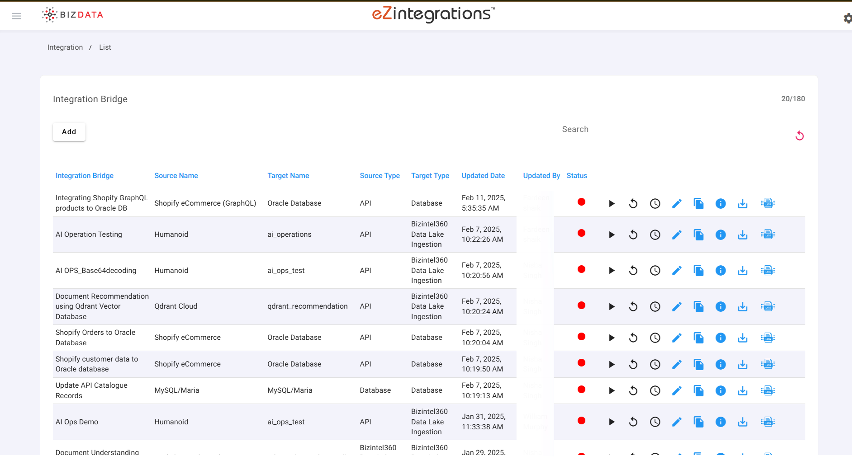Refresh the list with the pink reload icon

tap(799, 136)
